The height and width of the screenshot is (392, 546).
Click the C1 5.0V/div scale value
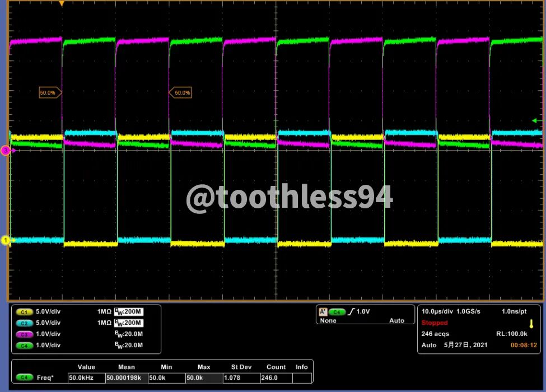48,311
